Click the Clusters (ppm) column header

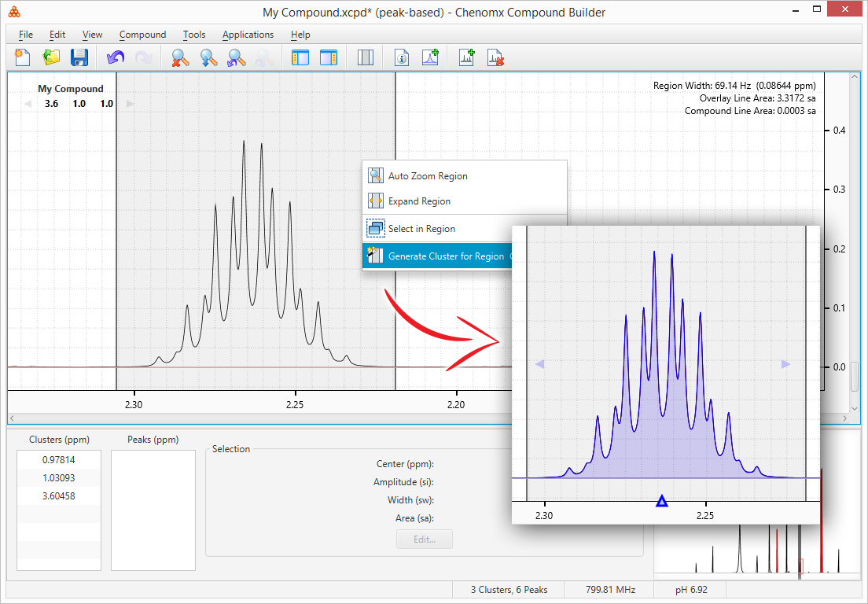pyautogui.click(x=59, y=440)
